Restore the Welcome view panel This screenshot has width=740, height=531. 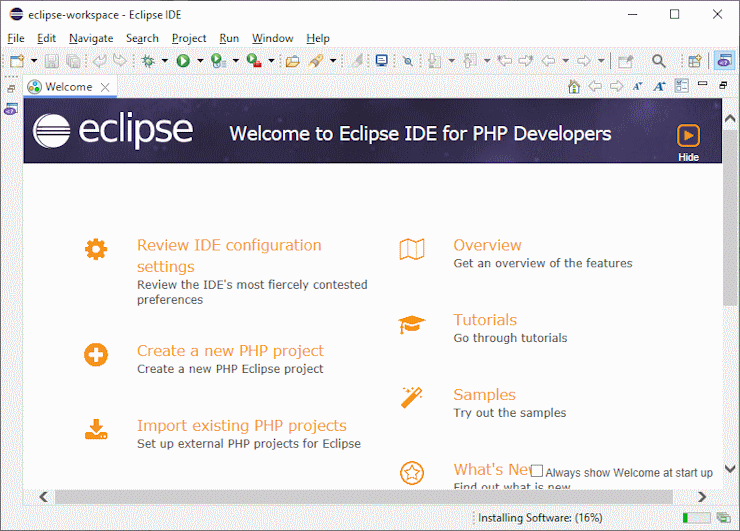723,85
